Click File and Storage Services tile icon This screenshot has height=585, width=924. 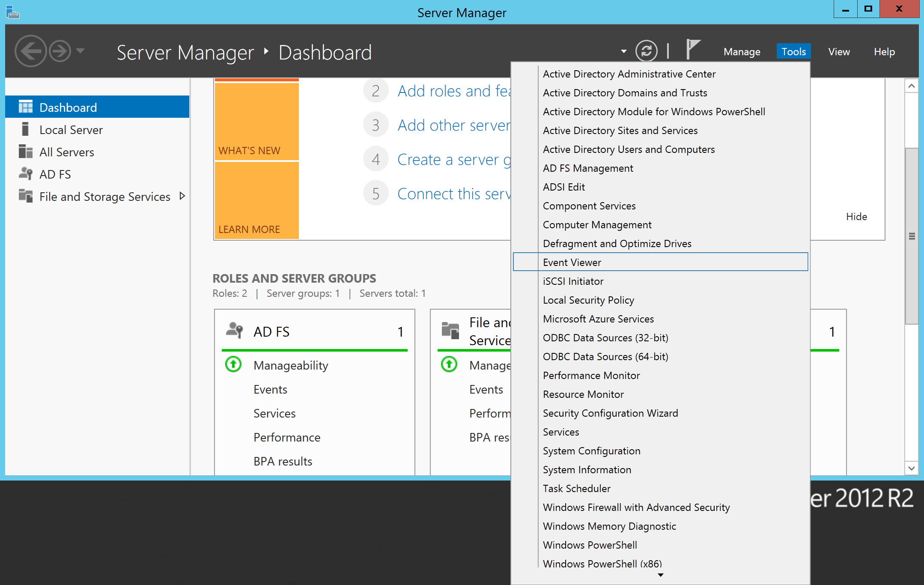tap(450, 331)
